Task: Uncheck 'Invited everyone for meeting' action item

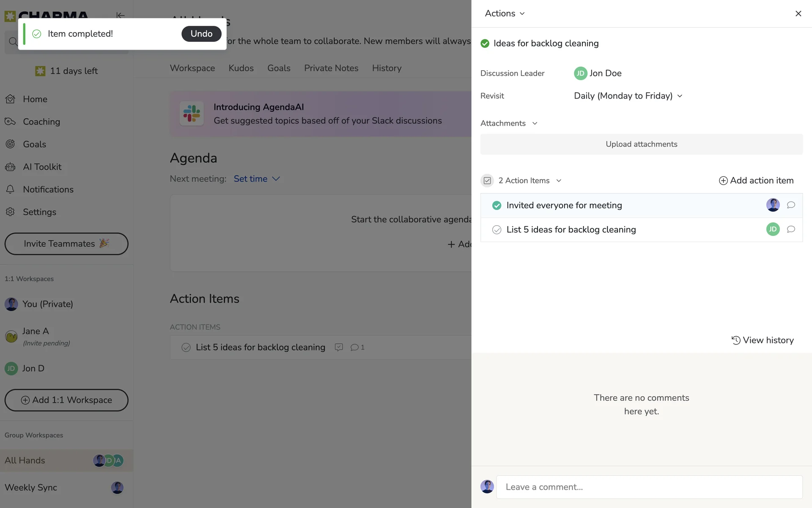Action: pos(497,206)
